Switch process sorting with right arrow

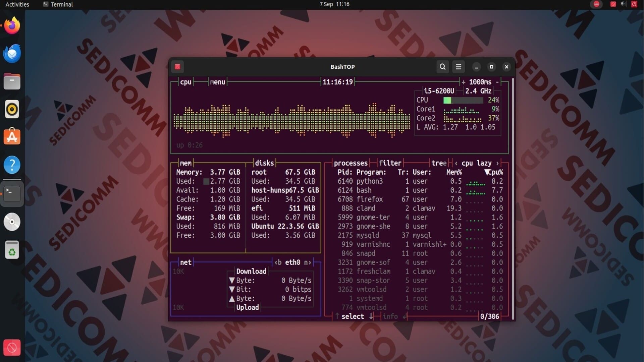[x=497, y=163]
